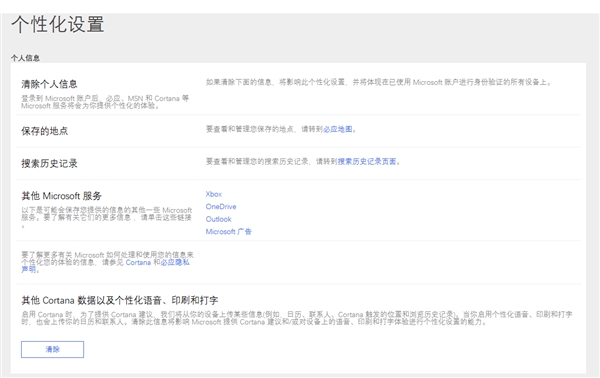Select the 搜索历史记录 row heading
This screenshot has width=600, height=378.
[x=49, y=163]
